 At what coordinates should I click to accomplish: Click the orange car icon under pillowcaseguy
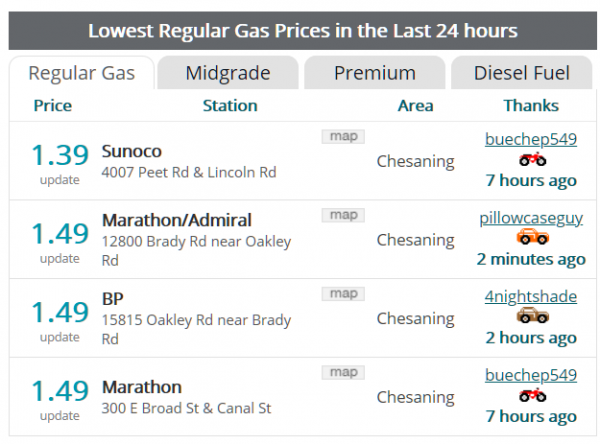(532, 238)
